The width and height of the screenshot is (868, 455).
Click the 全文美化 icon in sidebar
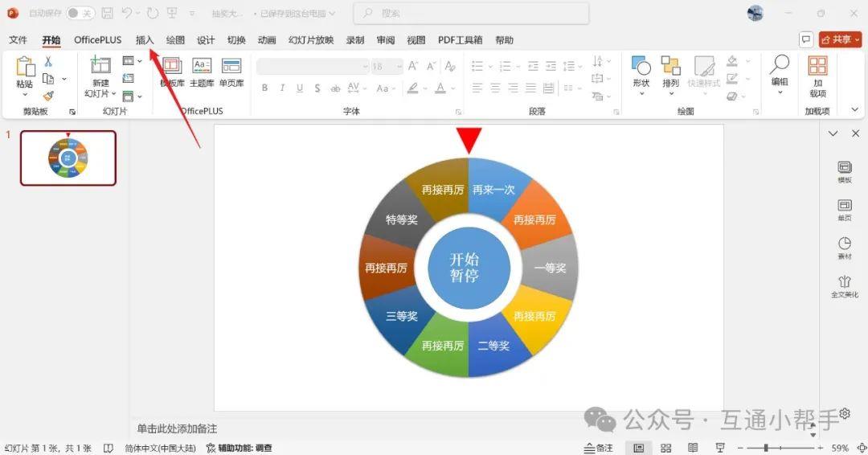tap(845, 281)
